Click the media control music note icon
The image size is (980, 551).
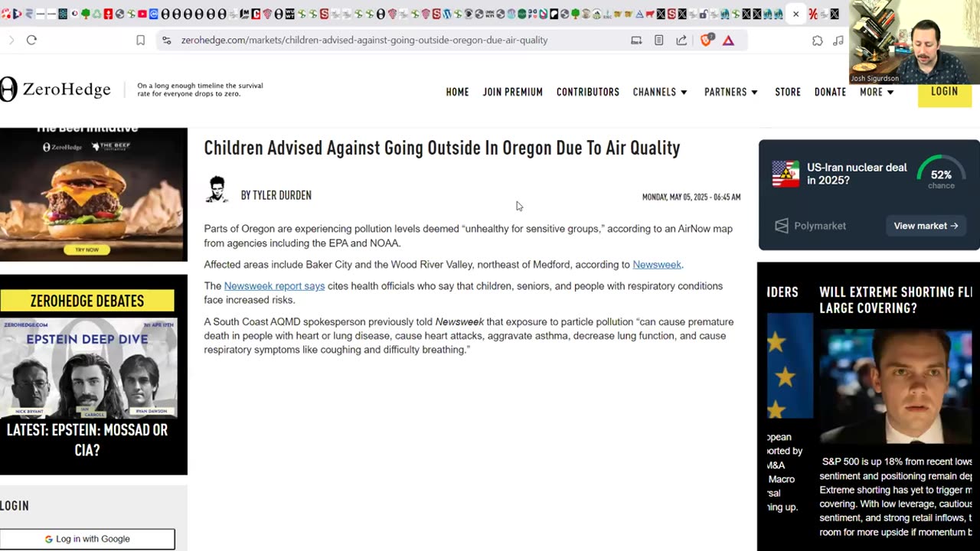(838, 40)
